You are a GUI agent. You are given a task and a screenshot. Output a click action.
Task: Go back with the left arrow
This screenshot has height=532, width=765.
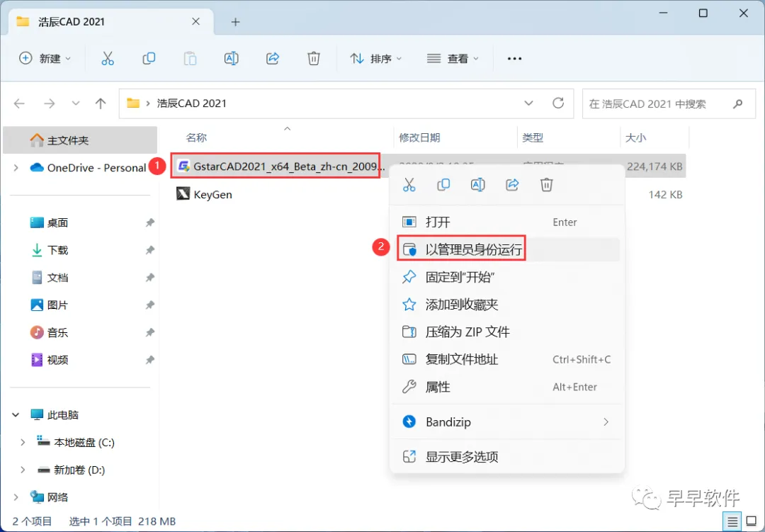tap(20, 103)
